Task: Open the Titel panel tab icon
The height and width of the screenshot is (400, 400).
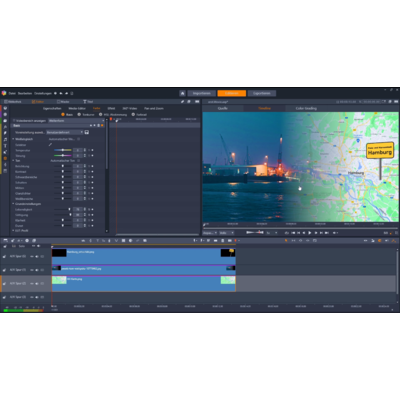Action: point(85,102)
